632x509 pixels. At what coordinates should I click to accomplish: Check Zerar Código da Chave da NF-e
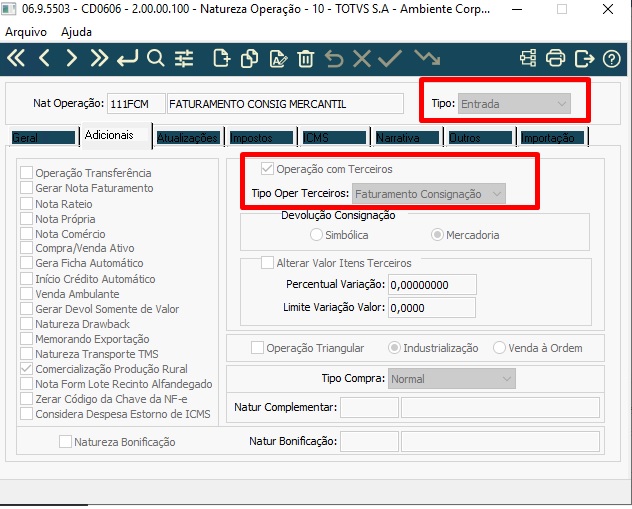click(x=27, y=399)
